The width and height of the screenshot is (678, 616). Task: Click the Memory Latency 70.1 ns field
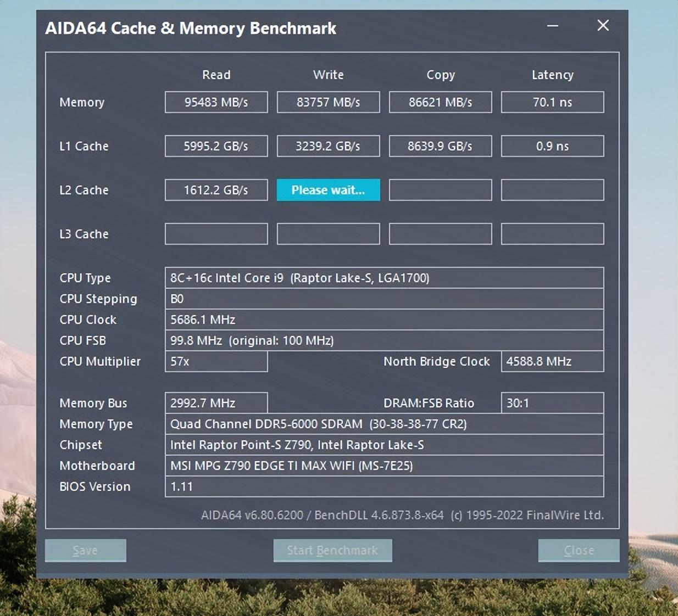(552, 102)
